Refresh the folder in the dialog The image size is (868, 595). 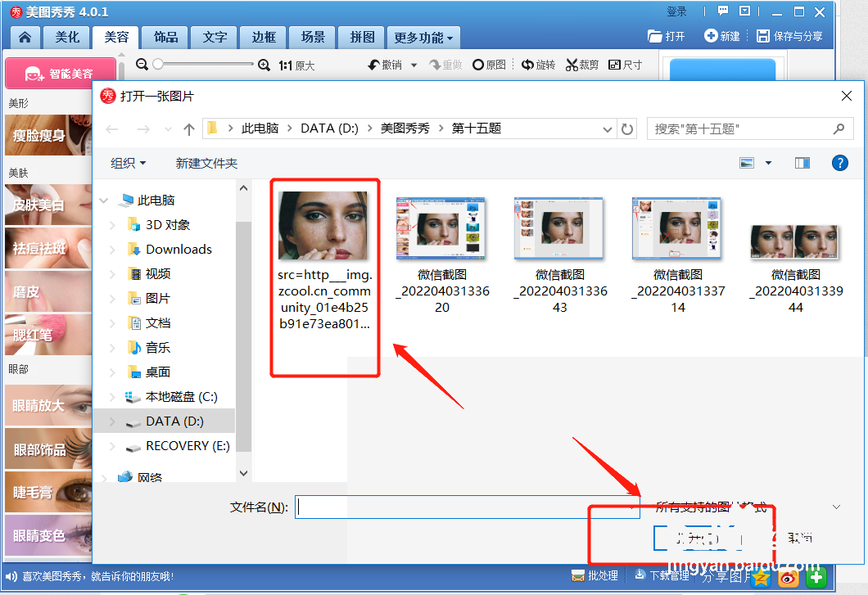[x=626, y=129]
